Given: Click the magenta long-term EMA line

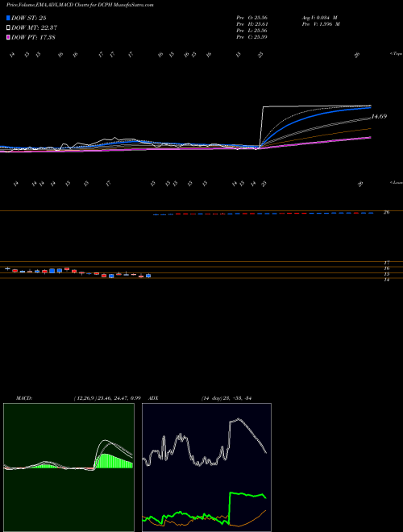Looking at the screenshot, I should click(315, 143).
